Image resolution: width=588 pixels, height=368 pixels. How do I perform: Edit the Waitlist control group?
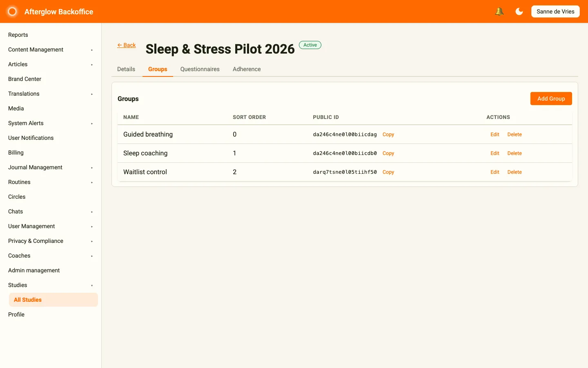495,172
